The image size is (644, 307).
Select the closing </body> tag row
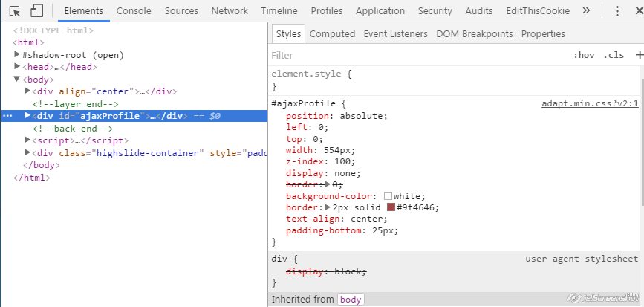click(42, 165)
